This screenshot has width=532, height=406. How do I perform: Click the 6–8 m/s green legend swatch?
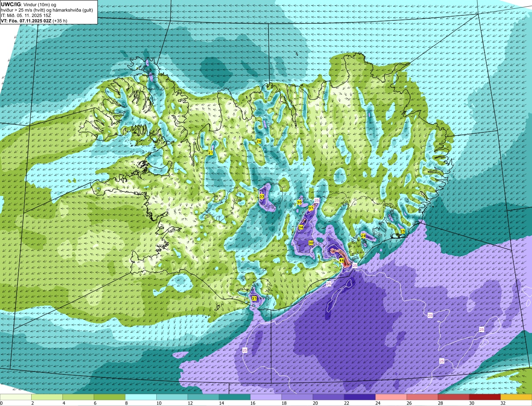pyautogui.click(x=109, y=397)
